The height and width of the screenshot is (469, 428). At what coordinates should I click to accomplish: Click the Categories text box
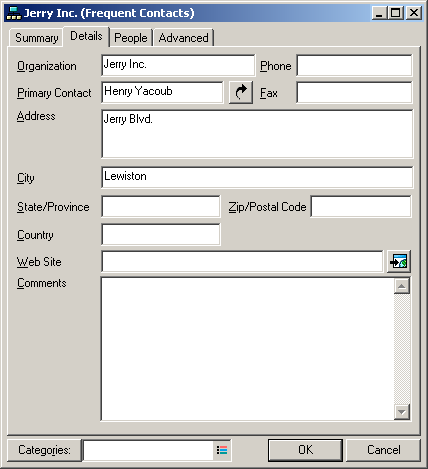point(148,450)
